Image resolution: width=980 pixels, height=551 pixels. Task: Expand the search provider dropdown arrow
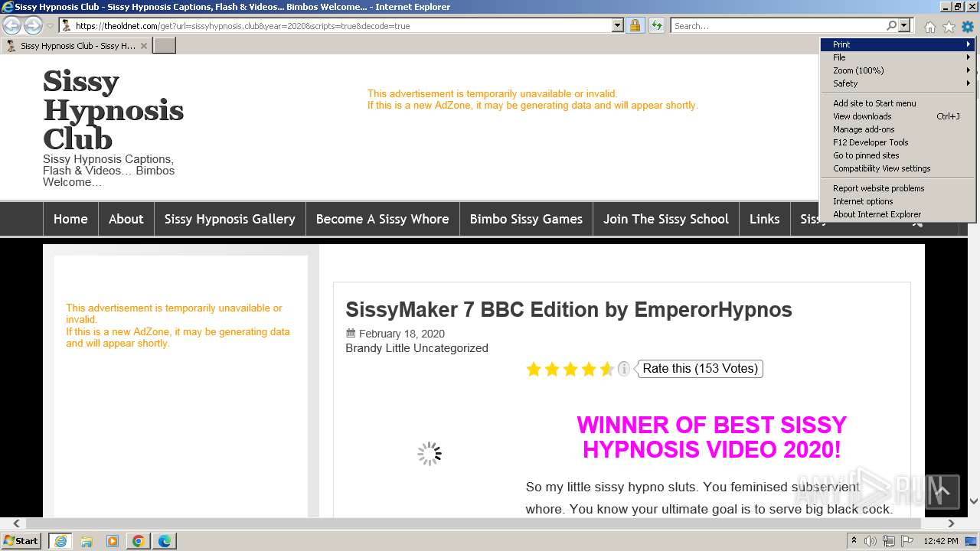pos(904,25)
